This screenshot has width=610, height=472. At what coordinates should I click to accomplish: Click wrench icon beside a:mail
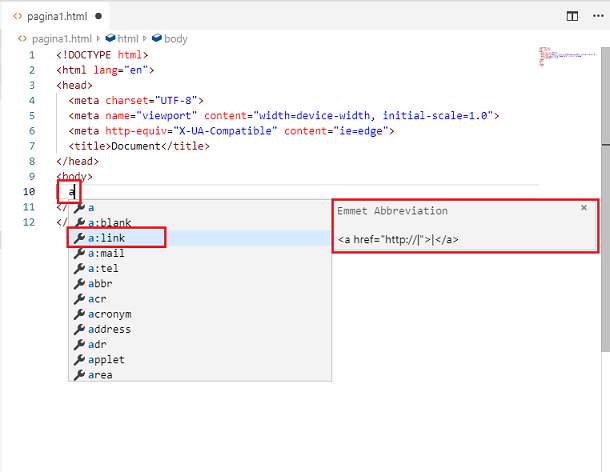click(x=79, y=253)
